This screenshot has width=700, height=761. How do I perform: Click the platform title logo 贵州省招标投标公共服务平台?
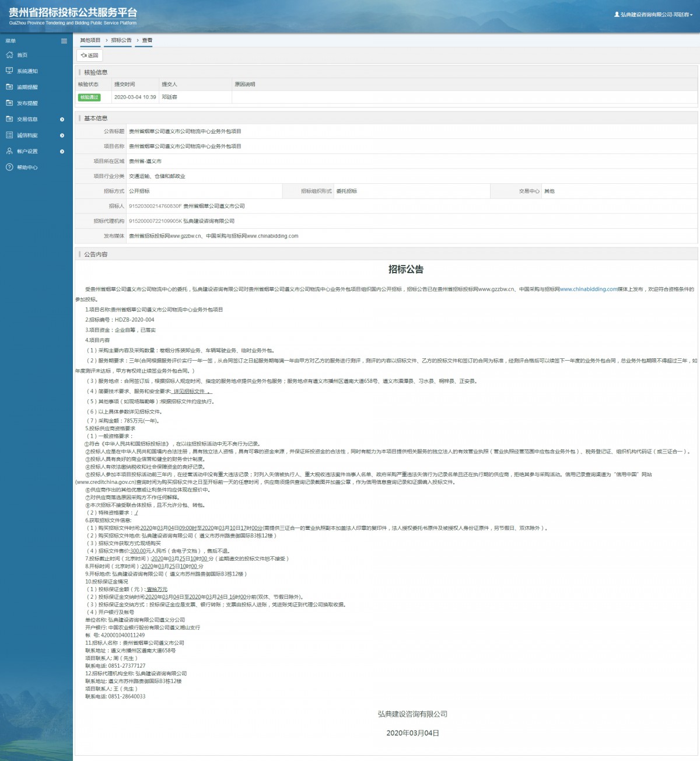tap(73, 13)
